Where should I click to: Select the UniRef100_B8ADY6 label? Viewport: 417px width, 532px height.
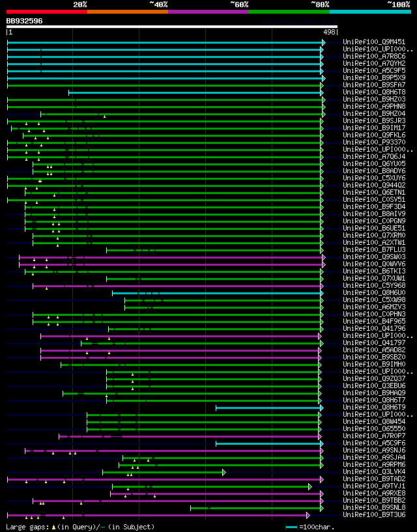click(x=374, y=171)
